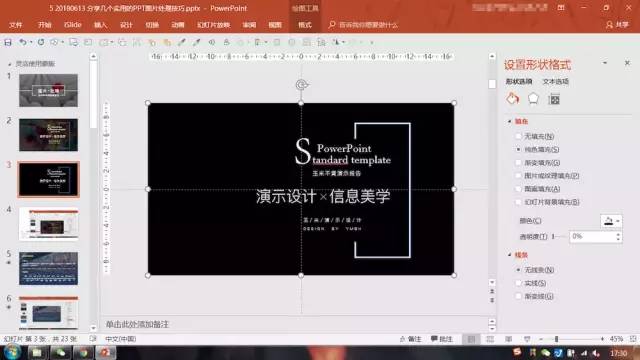Click the Windows Start orb
This screenshot has width=640, height=360.
(x=12, y=352)
